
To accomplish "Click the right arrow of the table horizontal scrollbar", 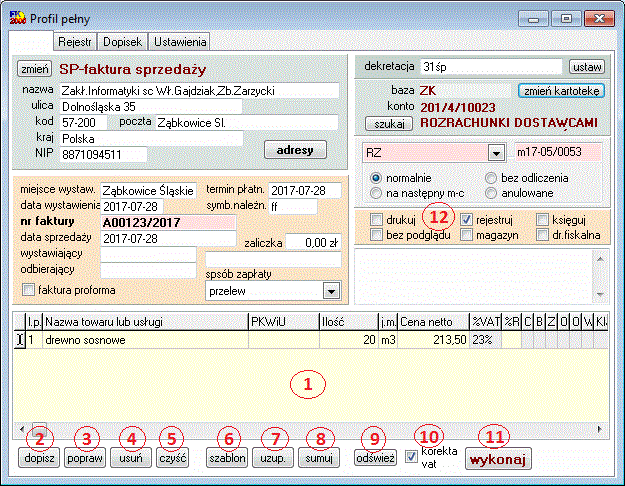I will (599, 429).
